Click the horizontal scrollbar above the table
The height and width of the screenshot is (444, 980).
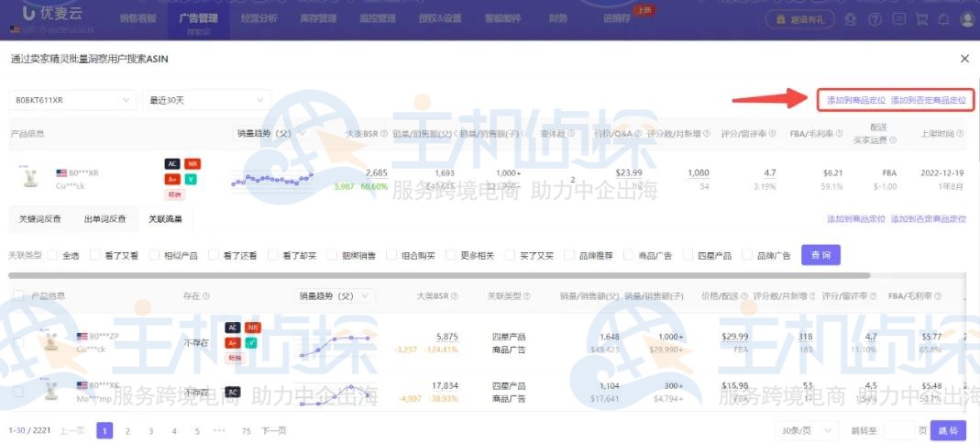(x=439, y=275)
